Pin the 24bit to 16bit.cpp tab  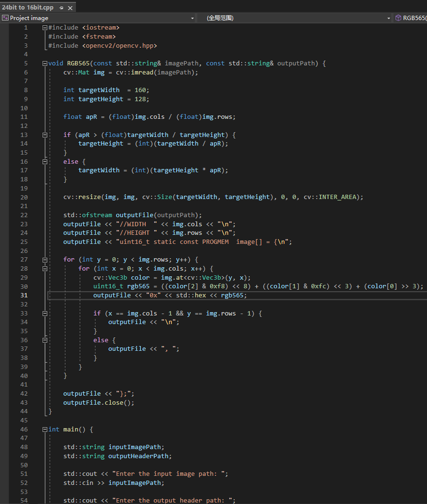pos(61,7)
